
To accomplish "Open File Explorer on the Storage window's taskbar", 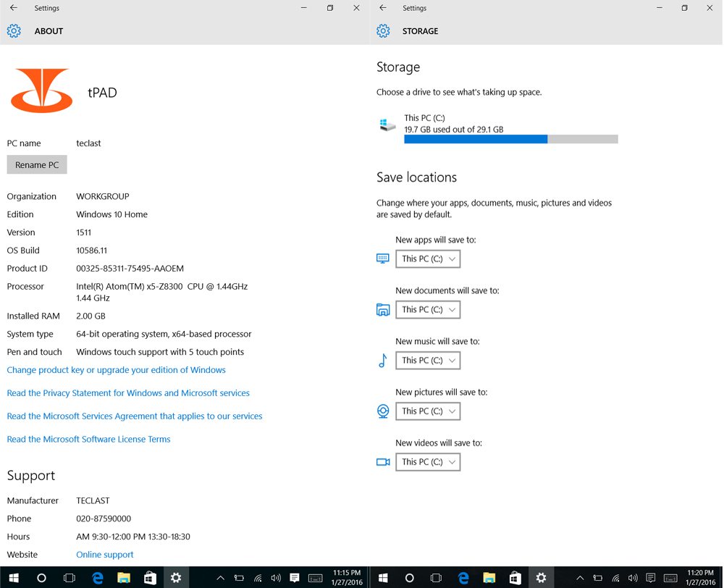I will click(489, 578).
